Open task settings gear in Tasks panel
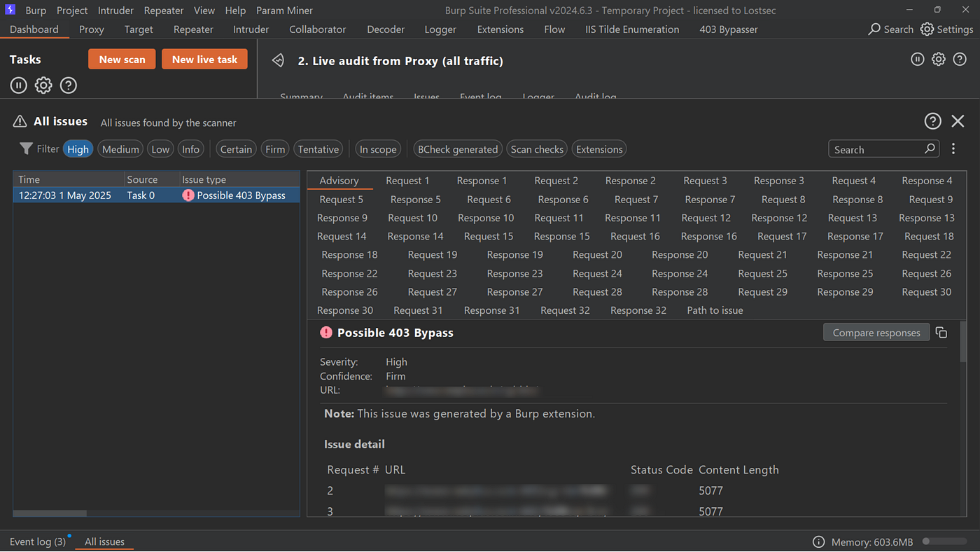 [43, 85]
